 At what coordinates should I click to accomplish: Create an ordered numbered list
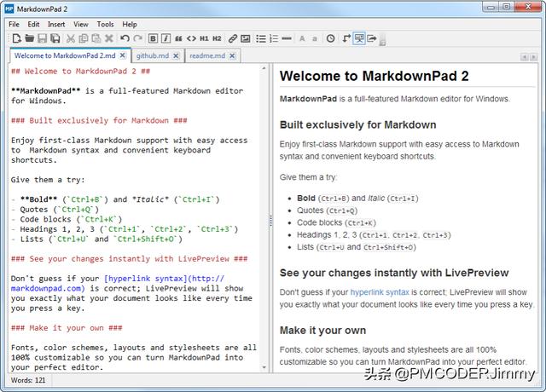coord(274,38)
